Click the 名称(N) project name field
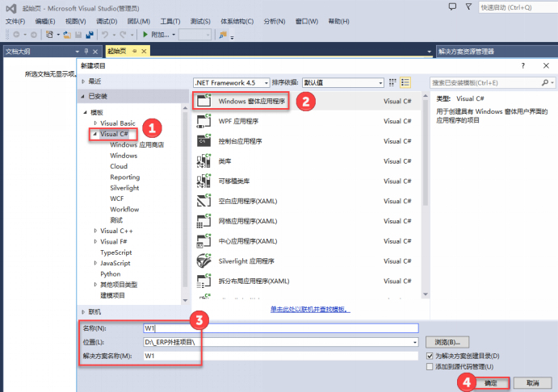The width and height of the screenshot is (558, 392). (x=280, y=328)
